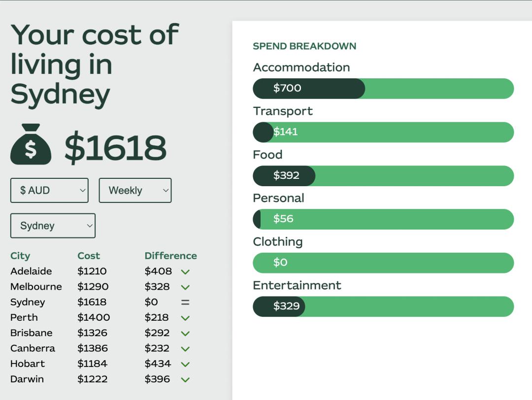The width and height of the screenshot is (532, 400).
Task: Click the Clothing $0 spend bar
Action: [x=383, y=263]
